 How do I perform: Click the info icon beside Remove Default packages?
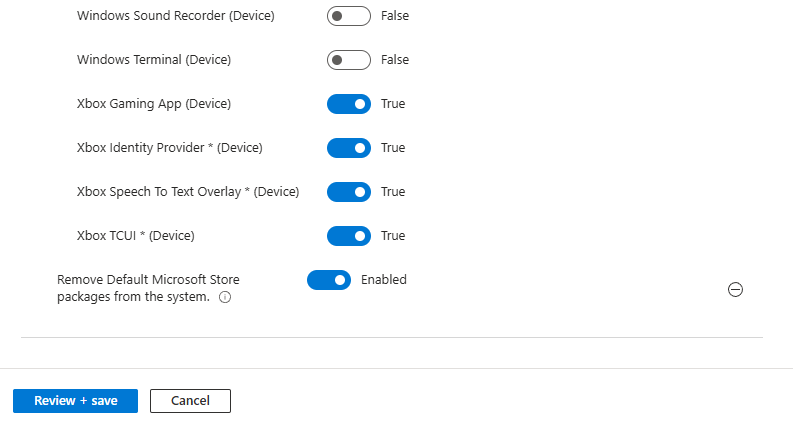pyautogui.click(x=225, y=297)
